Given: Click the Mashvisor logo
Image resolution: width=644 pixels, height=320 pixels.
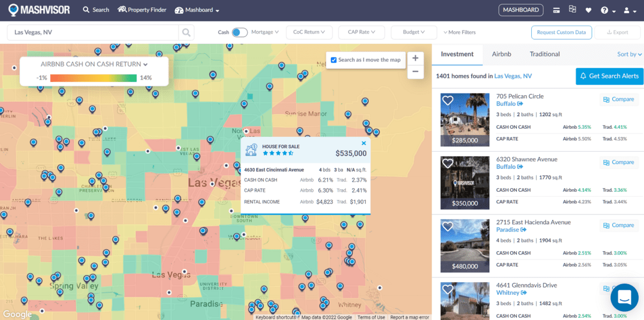Looking at the screenshot, I should pyautogui.click(x=37, y=9).
